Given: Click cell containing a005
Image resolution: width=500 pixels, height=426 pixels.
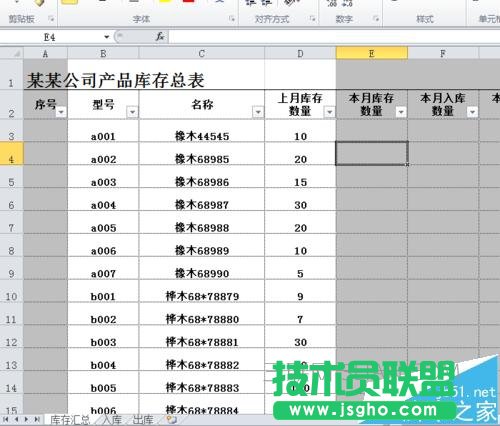Looking at the screenshot, I should tap(103, 222).
